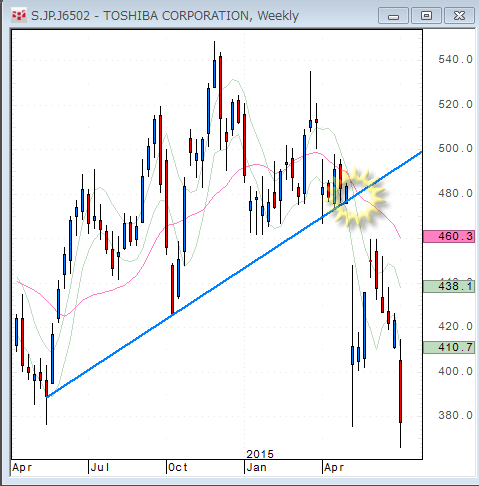
Task: Click the 540.0 price axis value
Action: tap(455, 59)
